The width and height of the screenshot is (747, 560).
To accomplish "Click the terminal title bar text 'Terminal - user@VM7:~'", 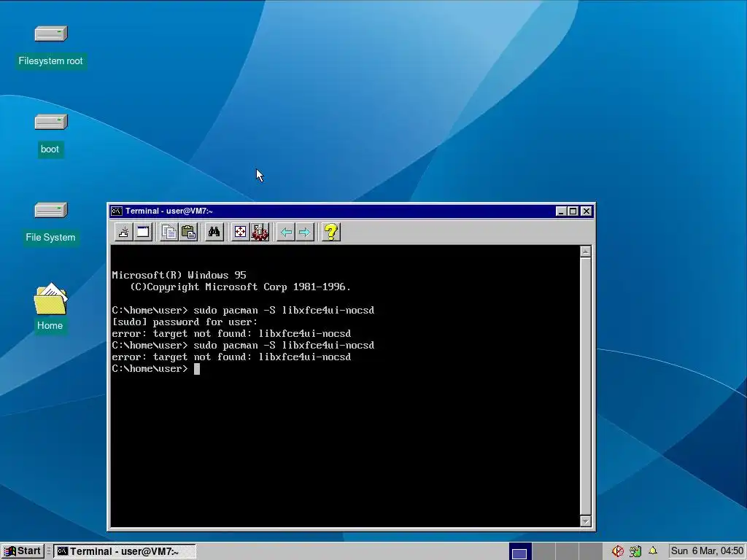I will click(x=169, y=211).
